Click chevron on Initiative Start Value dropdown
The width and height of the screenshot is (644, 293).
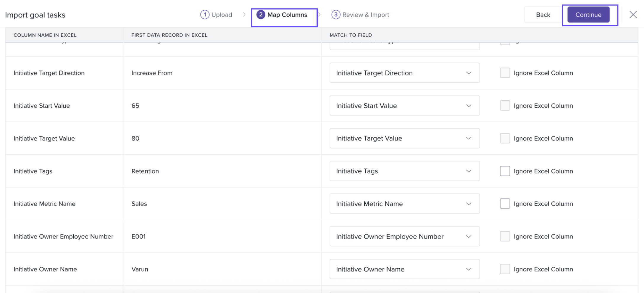pyautogui.click(x=469, y=106)
